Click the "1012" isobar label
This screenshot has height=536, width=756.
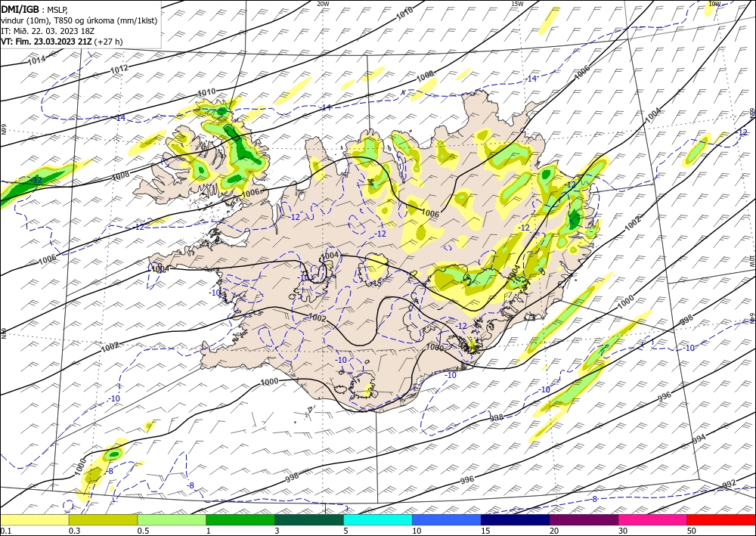119,69
